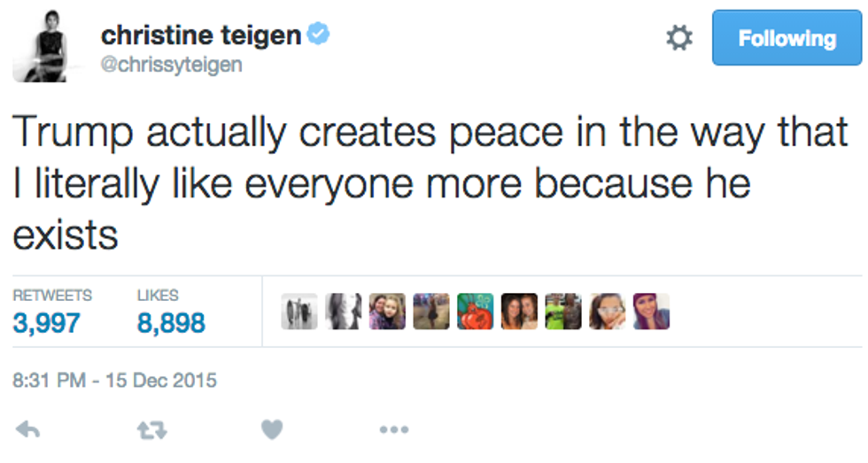Open the 8:31 PM - 15 Dec 2015 timestamp
The image size is (868, 463).
tap(115, 382)
